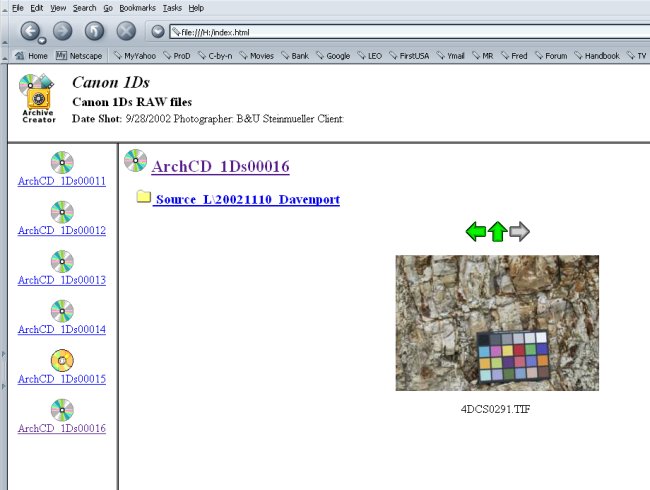Reload the page with the Reload button

point(95,31)
